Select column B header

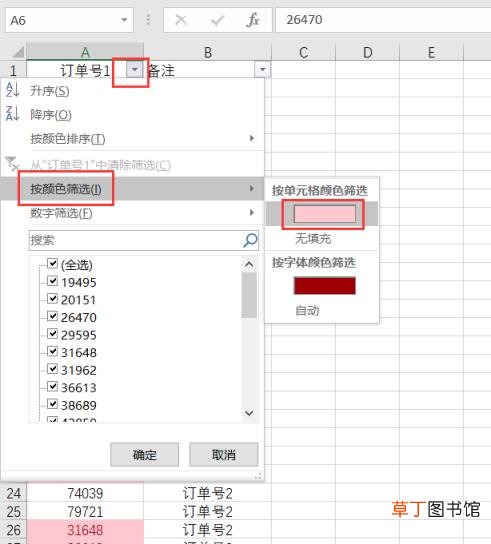[x=208, y=52]
